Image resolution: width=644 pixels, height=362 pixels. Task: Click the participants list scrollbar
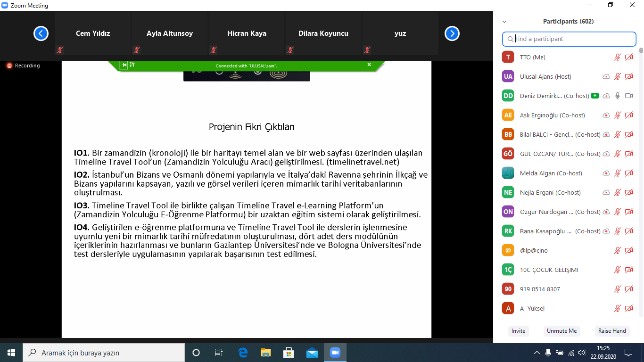(x=641, y=50)
